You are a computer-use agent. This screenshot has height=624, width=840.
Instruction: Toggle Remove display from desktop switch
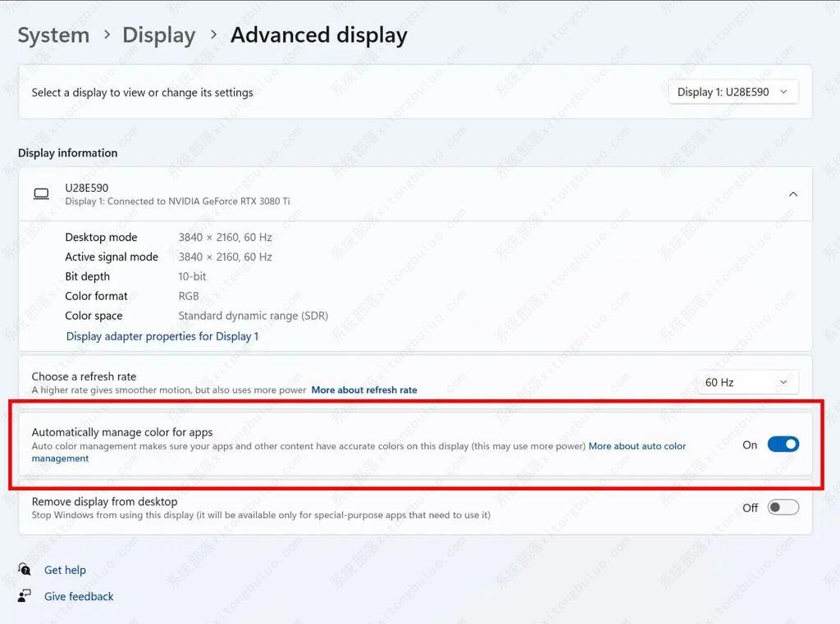783,508
